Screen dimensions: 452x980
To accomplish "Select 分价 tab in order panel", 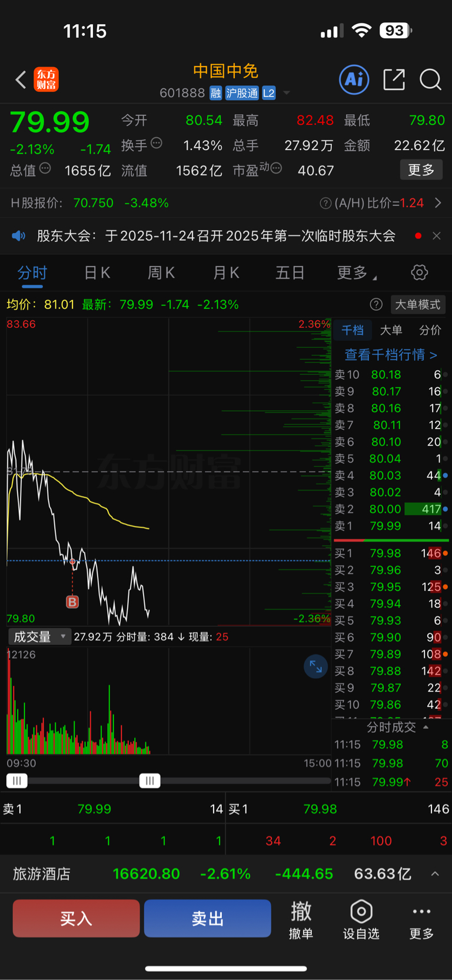I will pos(430,330).
